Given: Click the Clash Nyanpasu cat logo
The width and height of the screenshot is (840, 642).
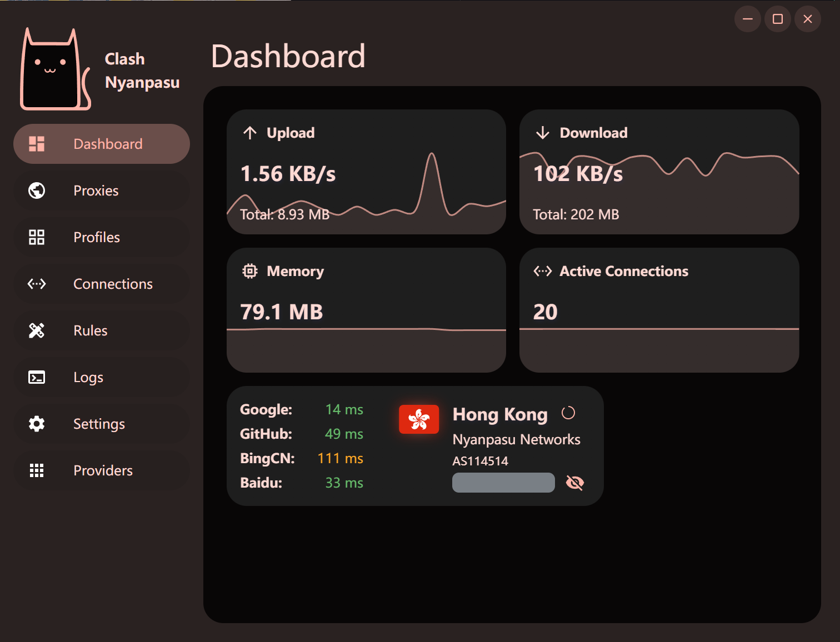Looking at the screenshot, I should (x=55, y=70).
